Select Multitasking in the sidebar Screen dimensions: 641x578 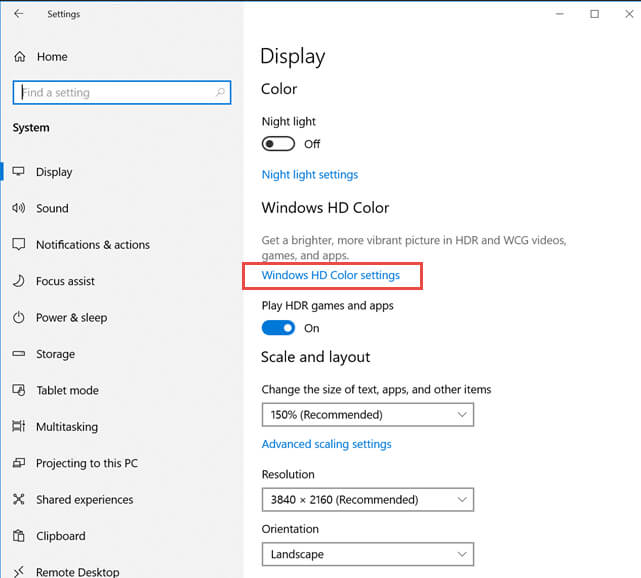click(67, 427)
